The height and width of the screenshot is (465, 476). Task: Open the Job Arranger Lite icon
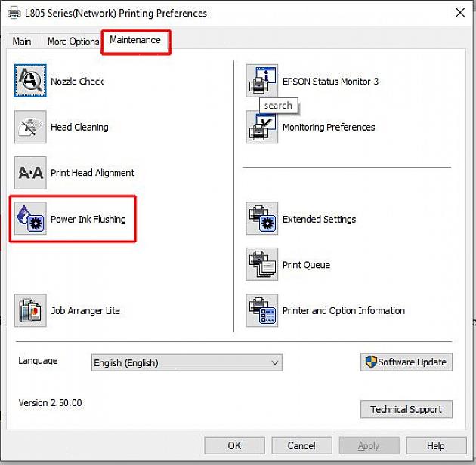point(30,310)
